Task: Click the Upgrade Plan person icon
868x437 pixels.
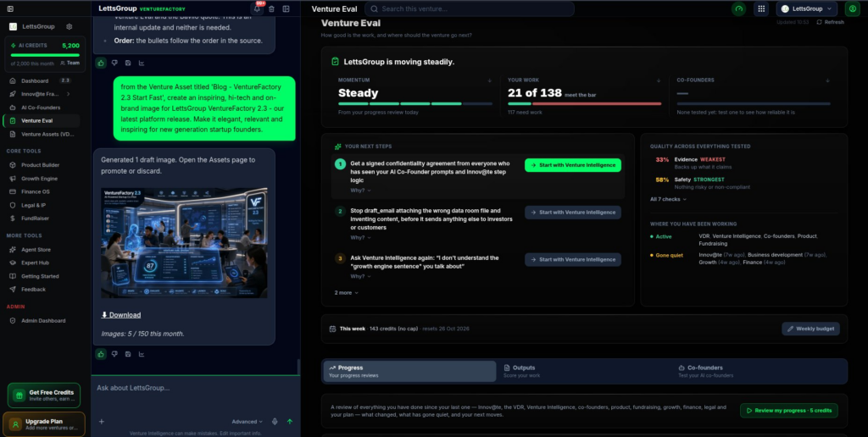Action: pos(15,424)
